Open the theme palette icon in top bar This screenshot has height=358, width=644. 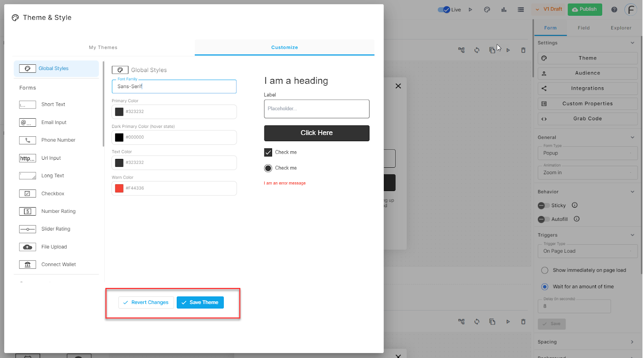487,10
